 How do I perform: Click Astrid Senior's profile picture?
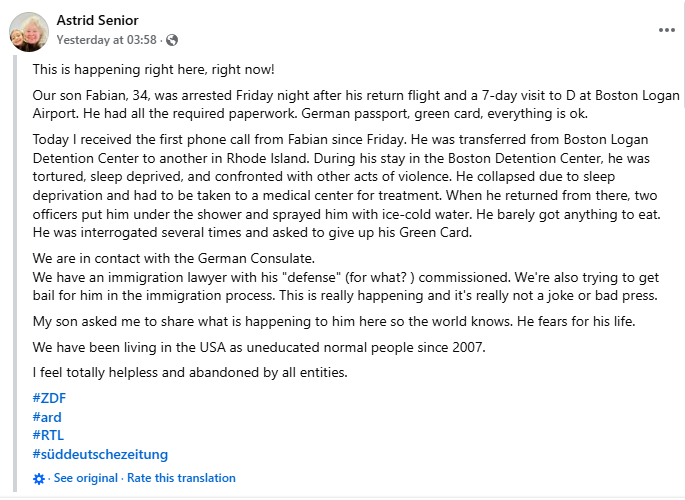click(x=29, y=31)
